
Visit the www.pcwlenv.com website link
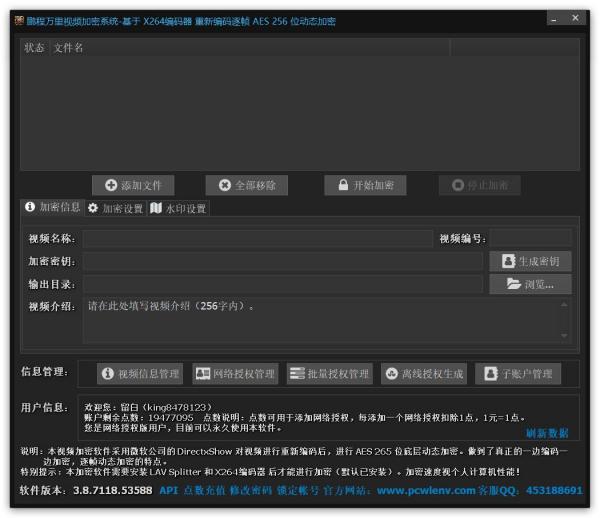pyautogui.click(x=426, y=490)
